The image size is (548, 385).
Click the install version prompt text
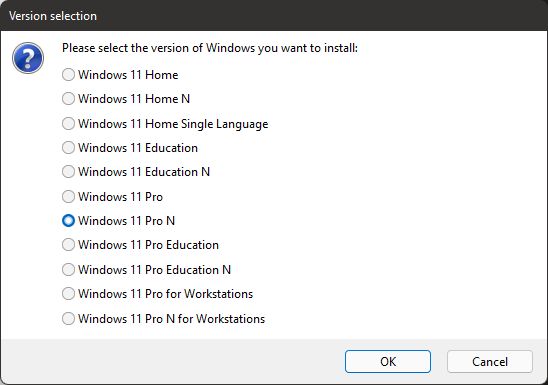click(x=210, y=48)
